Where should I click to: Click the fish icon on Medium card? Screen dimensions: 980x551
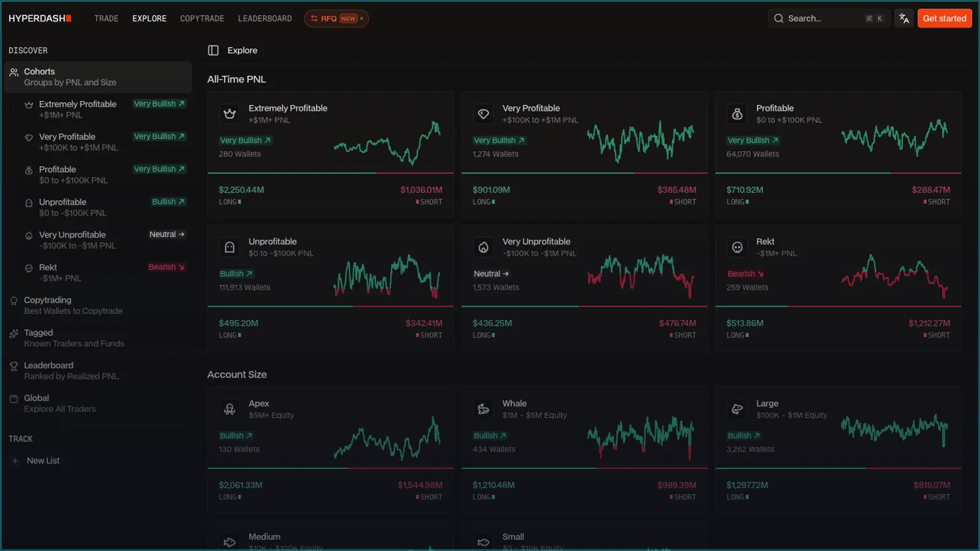pyautogui.click(x=230, y=542)
